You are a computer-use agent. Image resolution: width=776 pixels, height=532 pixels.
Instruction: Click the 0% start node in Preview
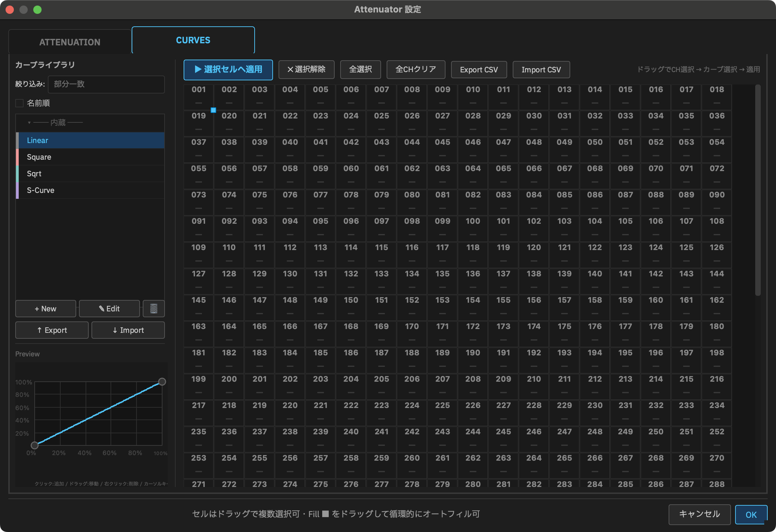(35, 445)
